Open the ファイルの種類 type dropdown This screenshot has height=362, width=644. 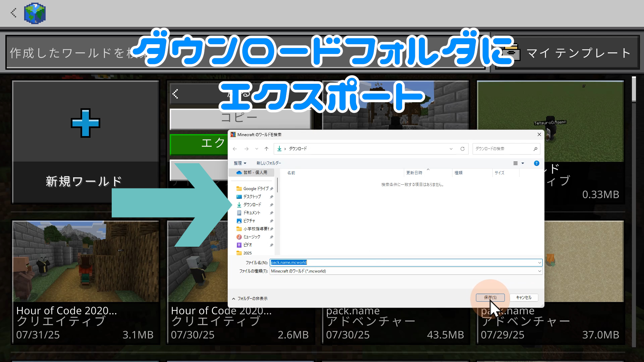539,271
